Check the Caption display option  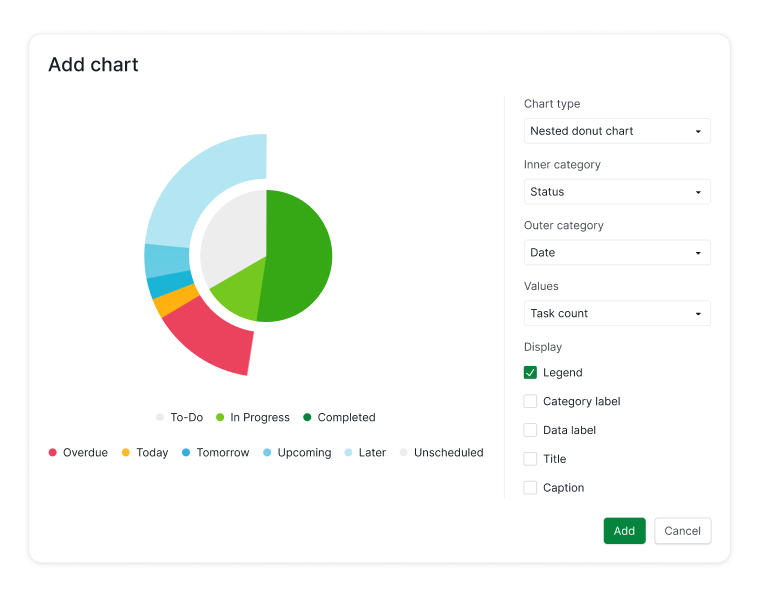531,488
